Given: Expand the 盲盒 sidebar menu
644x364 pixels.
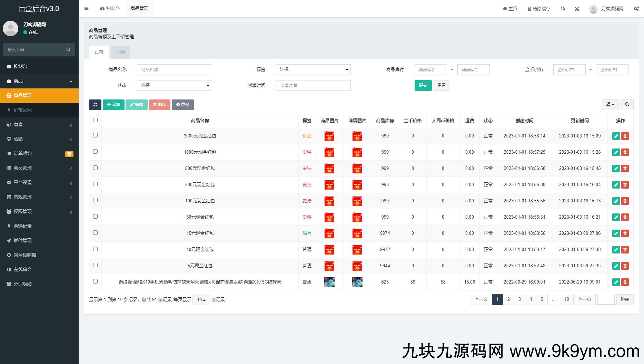Looking at the screenshot, I should tap(39, 124).
